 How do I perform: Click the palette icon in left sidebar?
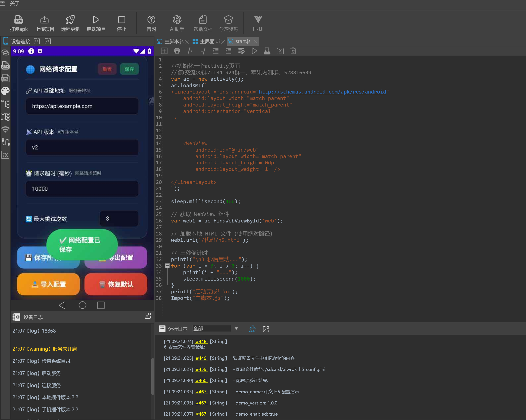(x=5, y=91)
